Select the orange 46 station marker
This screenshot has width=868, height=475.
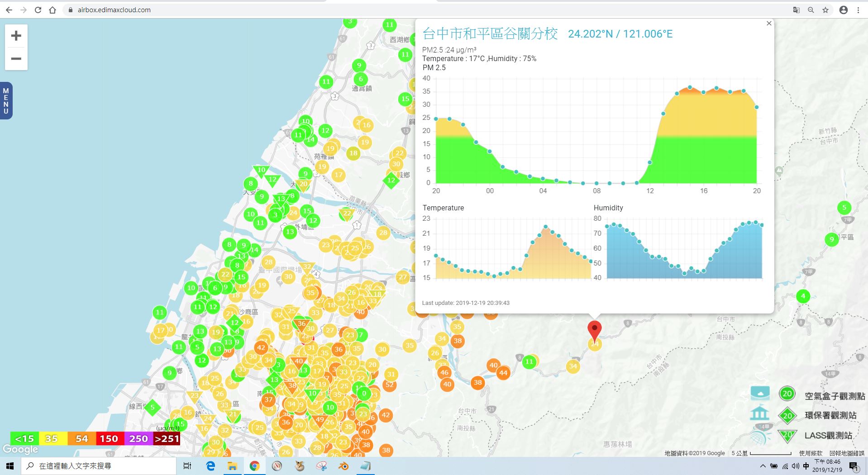click(x=444, y=373)
